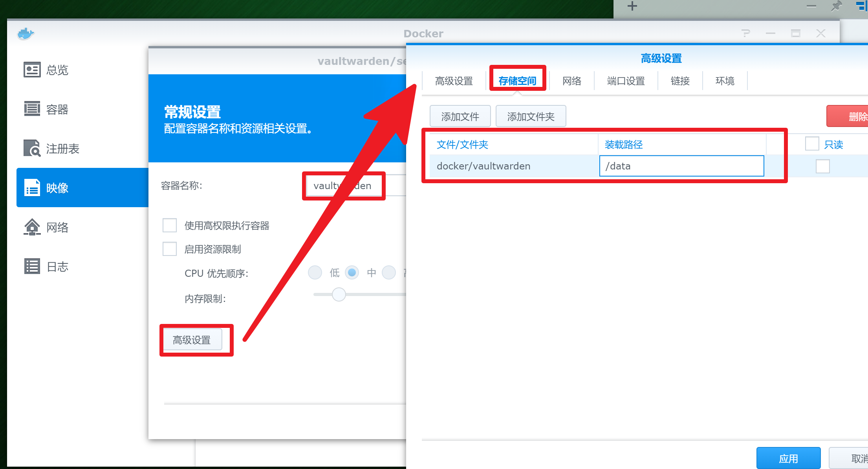
Task: Select the docker/vaultwarden folder cell
Action: [514, 166]
